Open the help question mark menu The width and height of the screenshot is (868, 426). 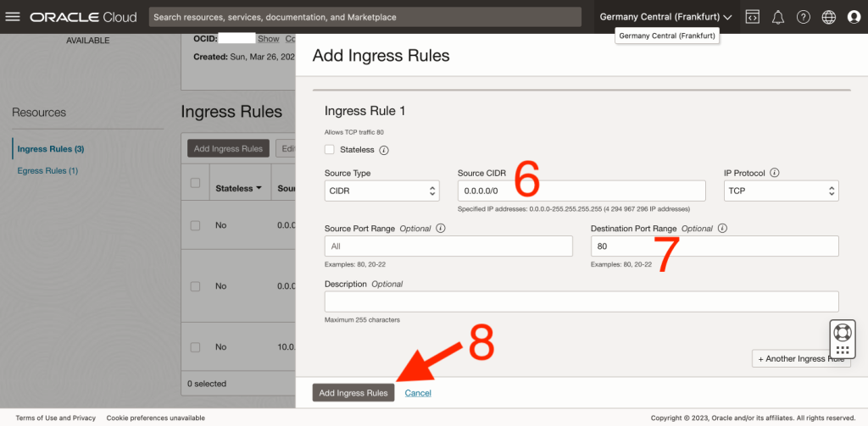[x=804, y=17]
